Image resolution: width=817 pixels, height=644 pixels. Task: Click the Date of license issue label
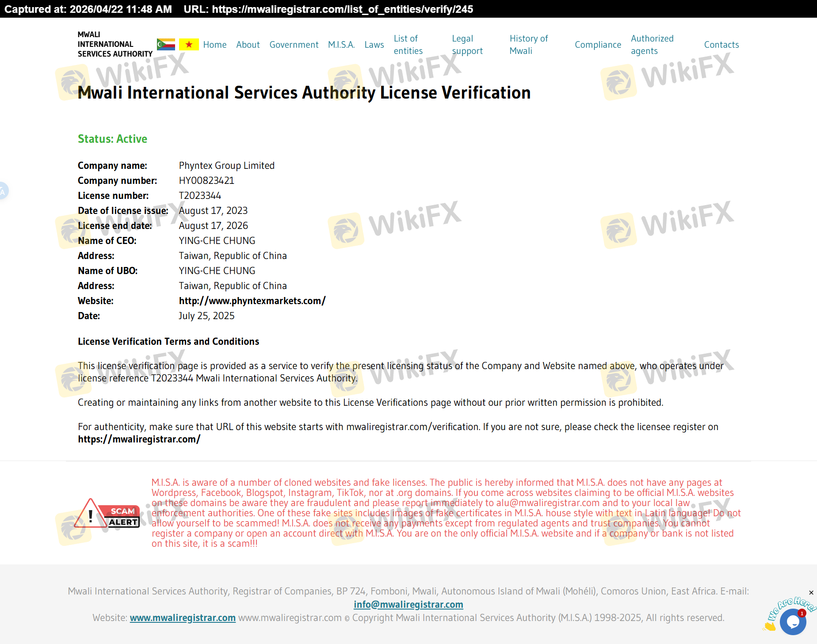point(123,211)
